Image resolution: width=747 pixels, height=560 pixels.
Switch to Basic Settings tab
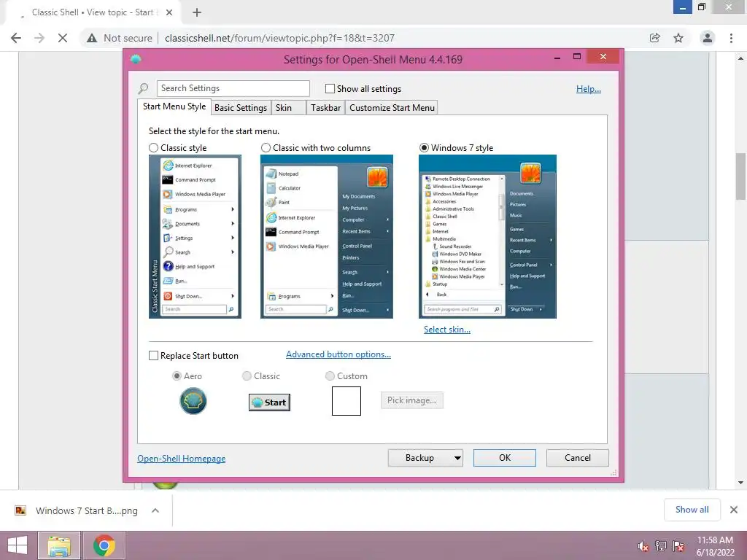pos(241,108)
